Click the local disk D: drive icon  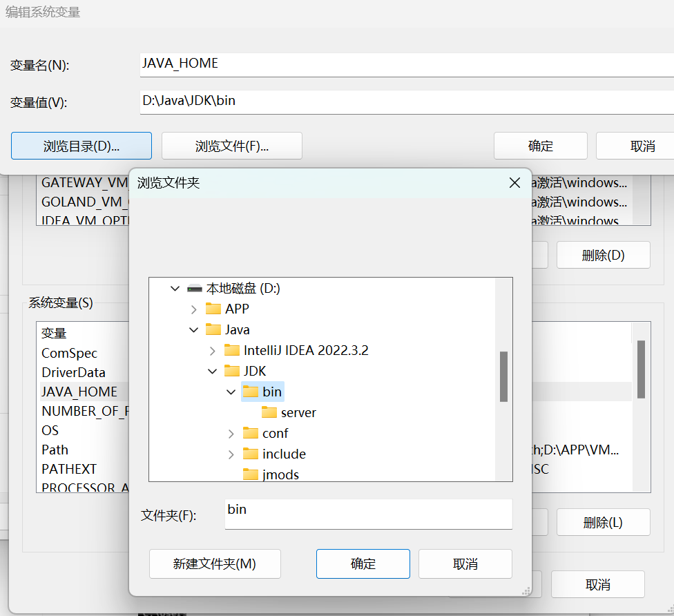tap(195, 288)
